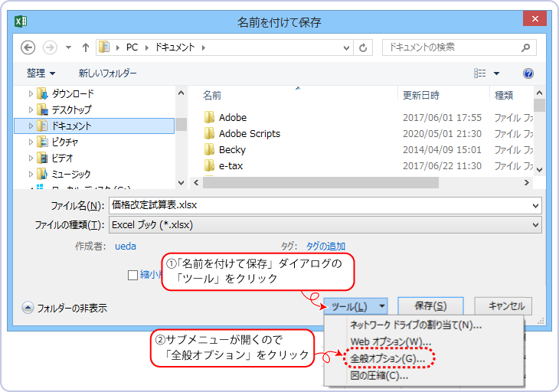Click ドキュメント in the address path

click(175, 47)
